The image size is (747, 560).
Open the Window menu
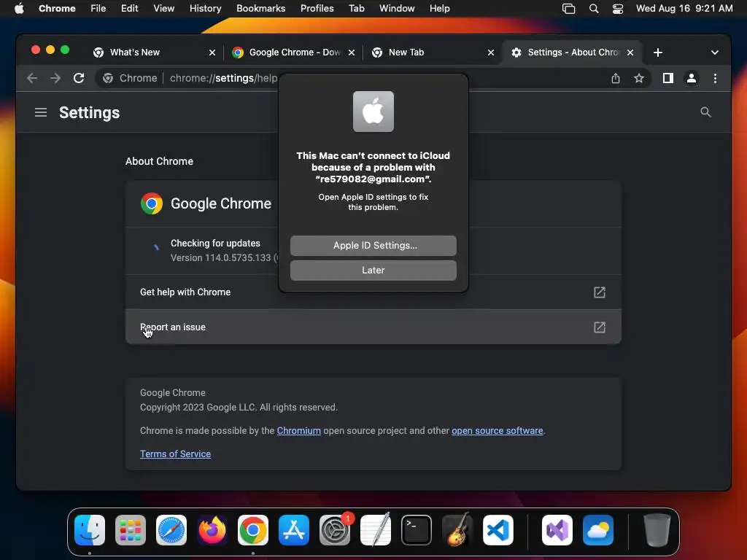click(x=397, y=9)
